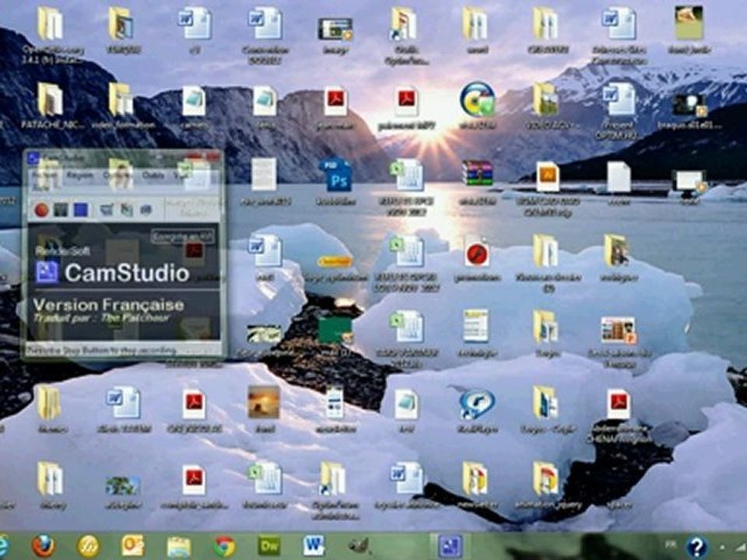Click the gold circular taskbar icon

(88, 546)
